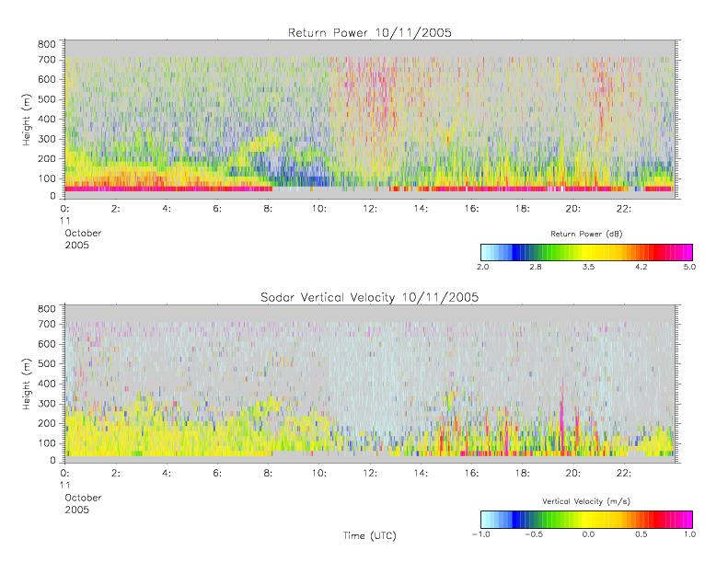Image resolution: width=728 pixels, height=562 pixels.
Task: Click the "Sodar Vertical Velocity 10/11/2005" chart title
Action: click(x=370, y=297)
